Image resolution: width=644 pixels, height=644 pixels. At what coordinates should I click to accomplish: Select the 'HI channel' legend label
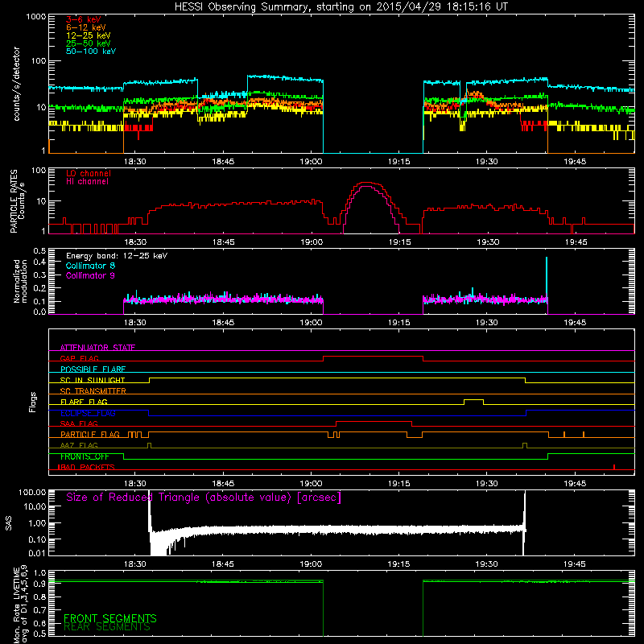tap(87, 182)
